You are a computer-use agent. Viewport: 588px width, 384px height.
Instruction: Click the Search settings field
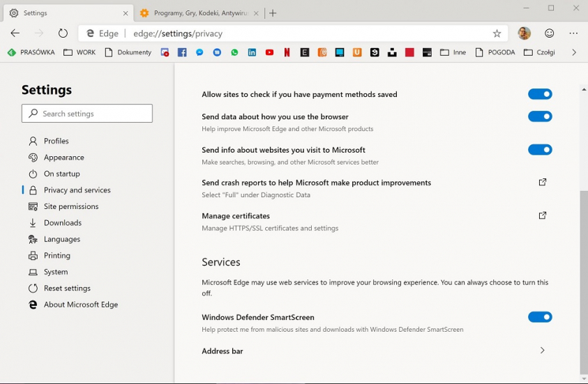[x=87, y=114]
